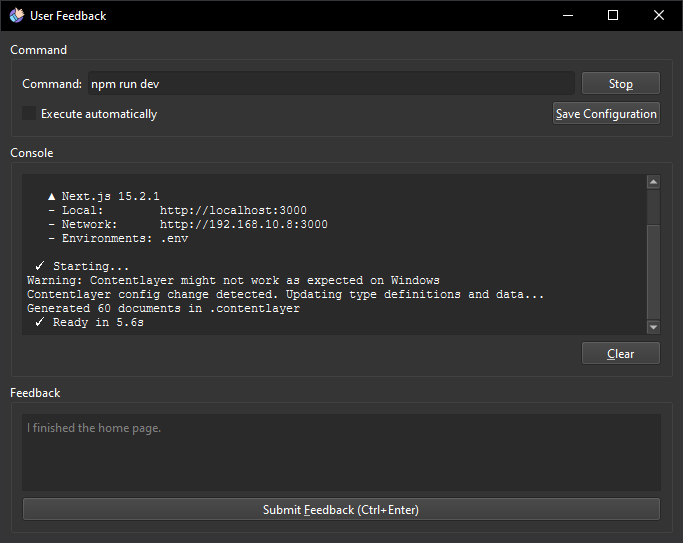Stop the running npm command
This screenshot has height=543, width=683.
621,83
